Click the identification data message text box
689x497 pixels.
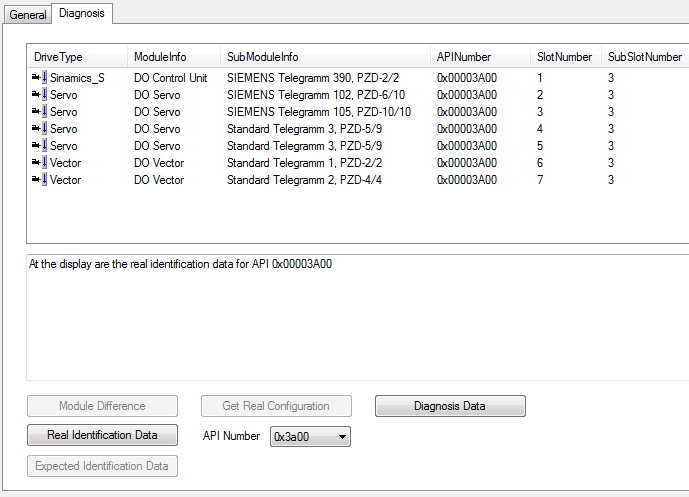click(357, 317)
